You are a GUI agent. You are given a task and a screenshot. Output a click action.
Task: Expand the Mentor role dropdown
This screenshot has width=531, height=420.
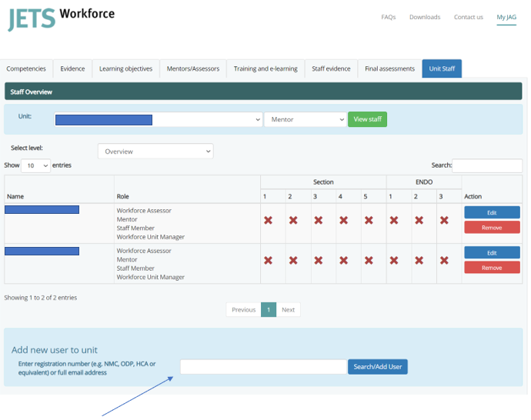point(305,120)
